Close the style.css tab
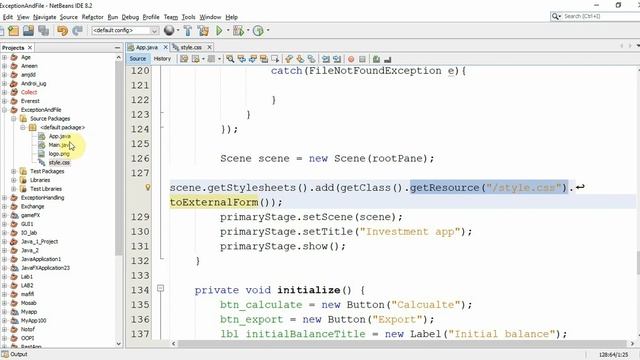The image size is (640, 360). pos(209,47)
